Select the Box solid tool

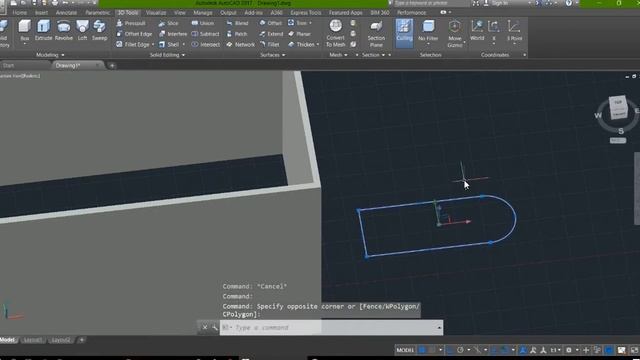24,31
